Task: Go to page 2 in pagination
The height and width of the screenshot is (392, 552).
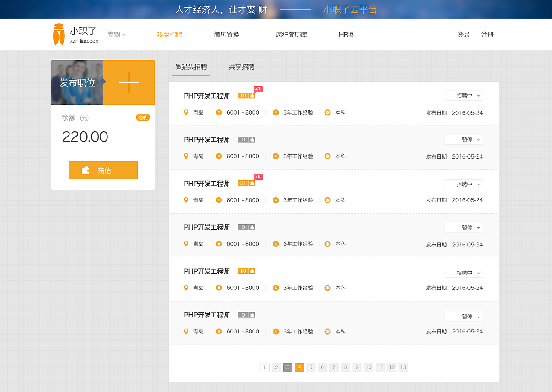Action: pos(276,367)
